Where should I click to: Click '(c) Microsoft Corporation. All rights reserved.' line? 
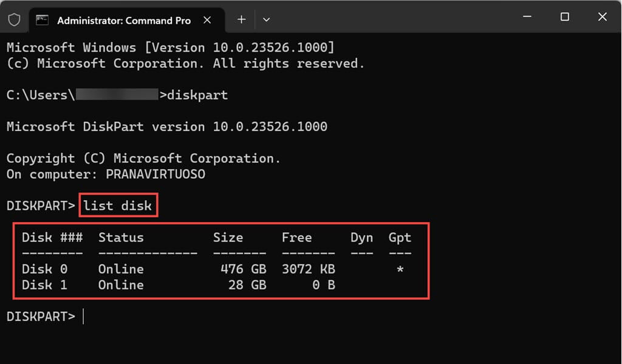(x=186, y=63)
